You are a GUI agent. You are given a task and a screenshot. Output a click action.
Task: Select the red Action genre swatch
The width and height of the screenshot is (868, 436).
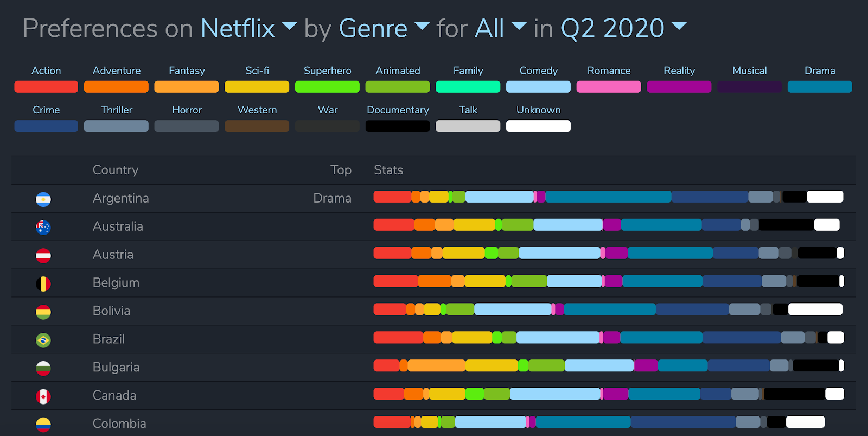46,87
